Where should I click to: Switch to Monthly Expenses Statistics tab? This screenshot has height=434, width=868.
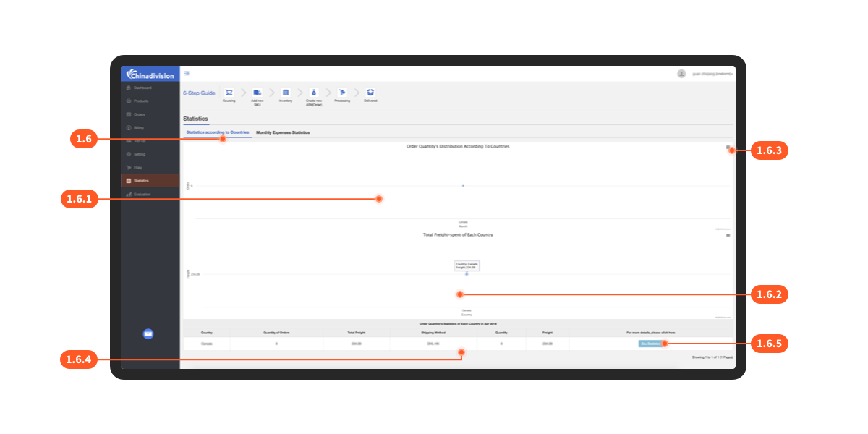tap(283, 133)
